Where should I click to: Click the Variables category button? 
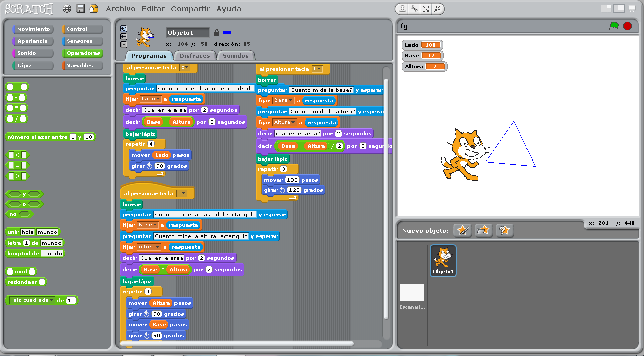pyautogui.click(x=82, y=65)
